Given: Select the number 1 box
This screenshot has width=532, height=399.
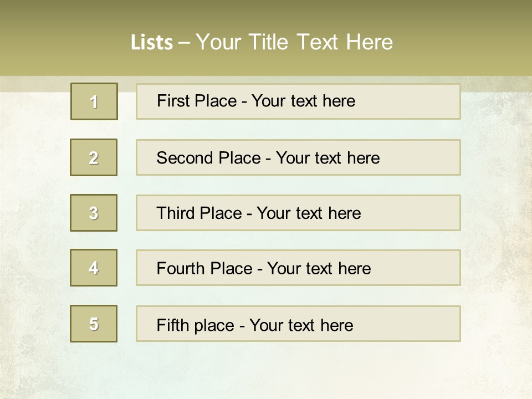Looking at the screenshot, I should 94,101.
